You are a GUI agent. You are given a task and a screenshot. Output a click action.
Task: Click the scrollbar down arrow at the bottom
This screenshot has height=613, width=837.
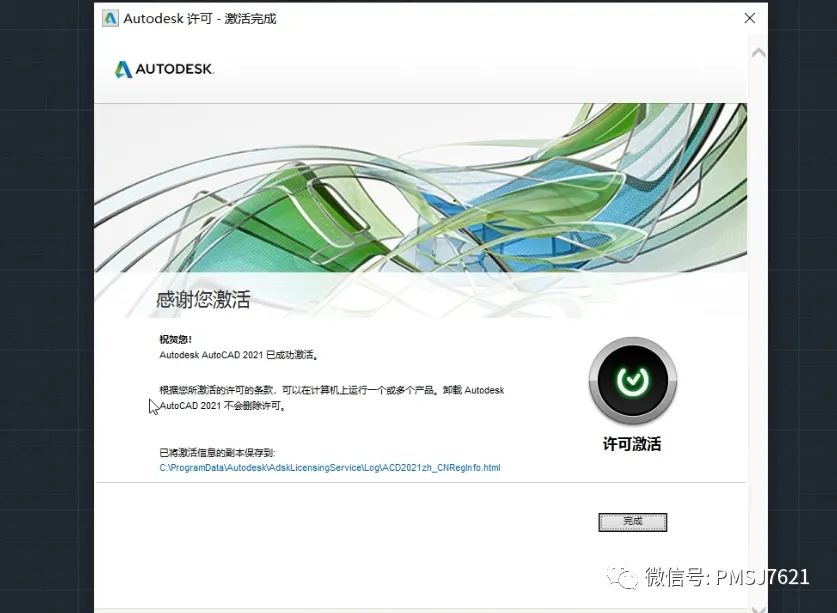(x=758, y=609)
